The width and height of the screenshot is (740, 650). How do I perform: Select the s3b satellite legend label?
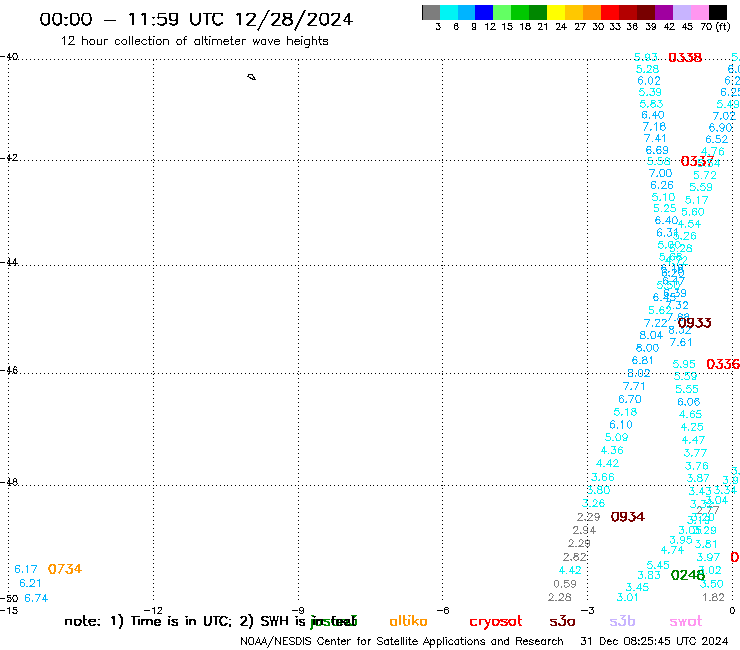pos(622,621)
